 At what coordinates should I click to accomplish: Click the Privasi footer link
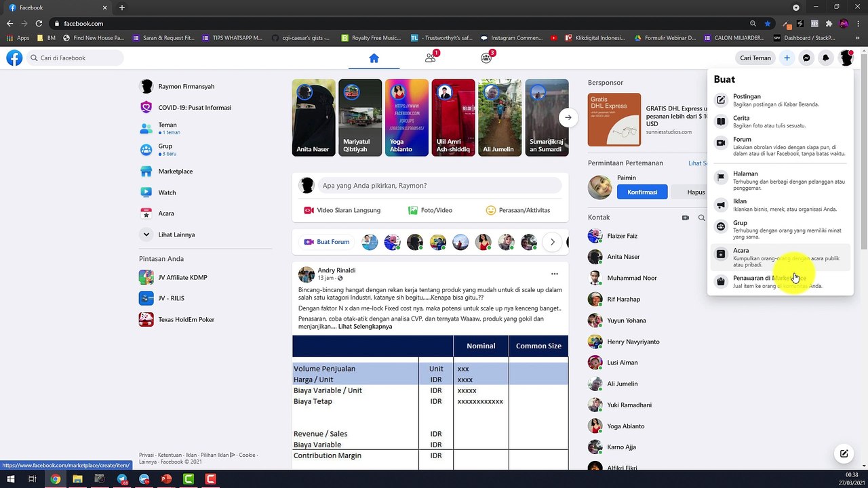click(x=146, y=455)
